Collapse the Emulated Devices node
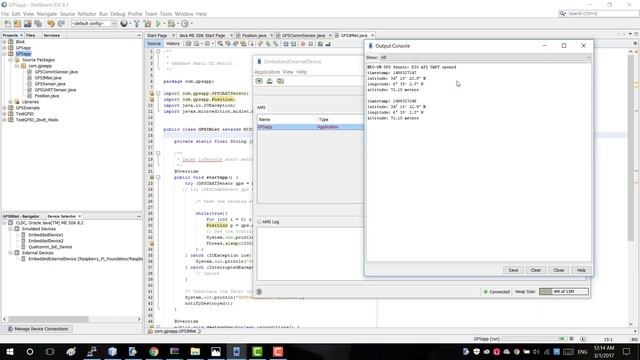 tap(11, 229)
